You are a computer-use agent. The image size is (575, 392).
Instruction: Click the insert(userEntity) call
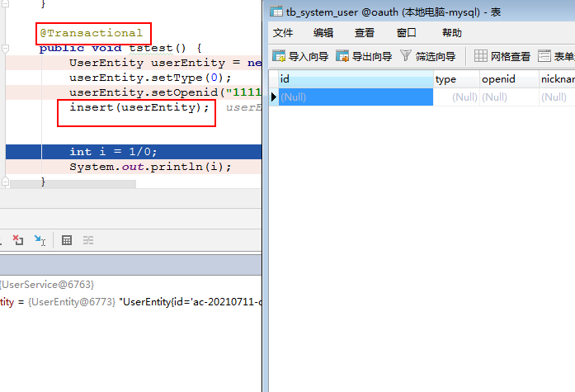pos(139,107)
